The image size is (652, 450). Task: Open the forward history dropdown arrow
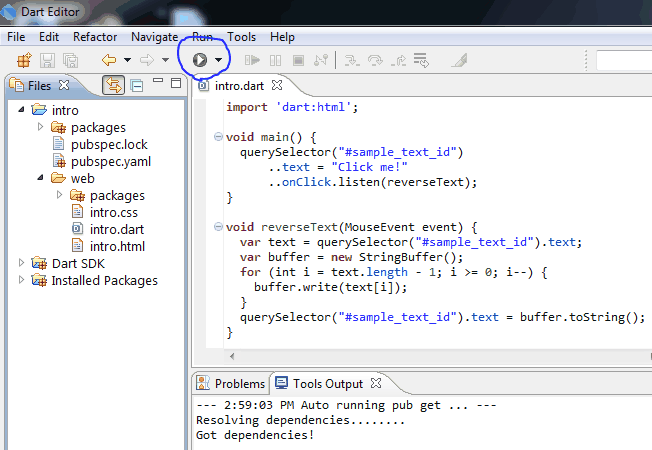(165, 60)
